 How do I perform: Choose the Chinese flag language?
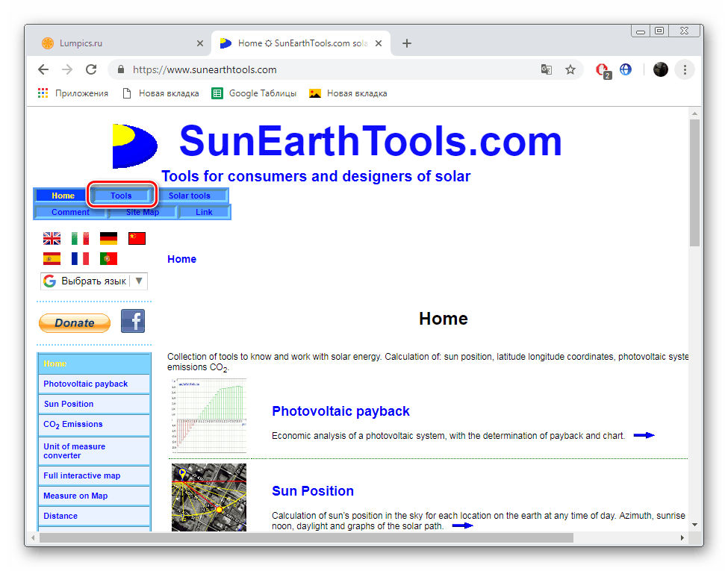[137, 238]
